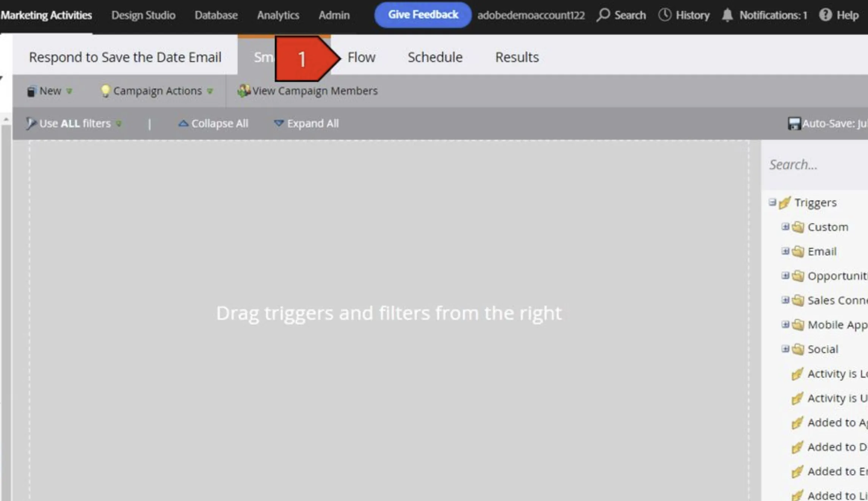868x501 pixels.
Task: Click the Activity is Lo... trigger icon
Action: coord(797,374)
